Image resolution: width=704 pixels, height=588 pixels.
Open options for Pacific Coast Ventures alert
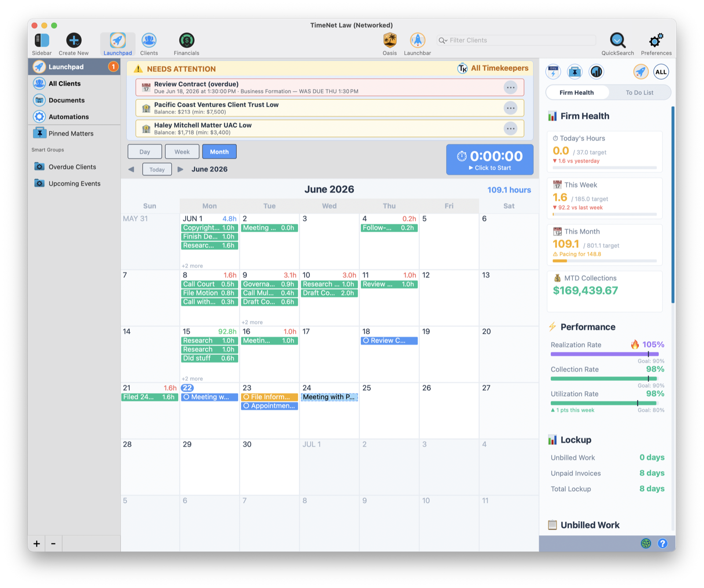click(510, 108)
